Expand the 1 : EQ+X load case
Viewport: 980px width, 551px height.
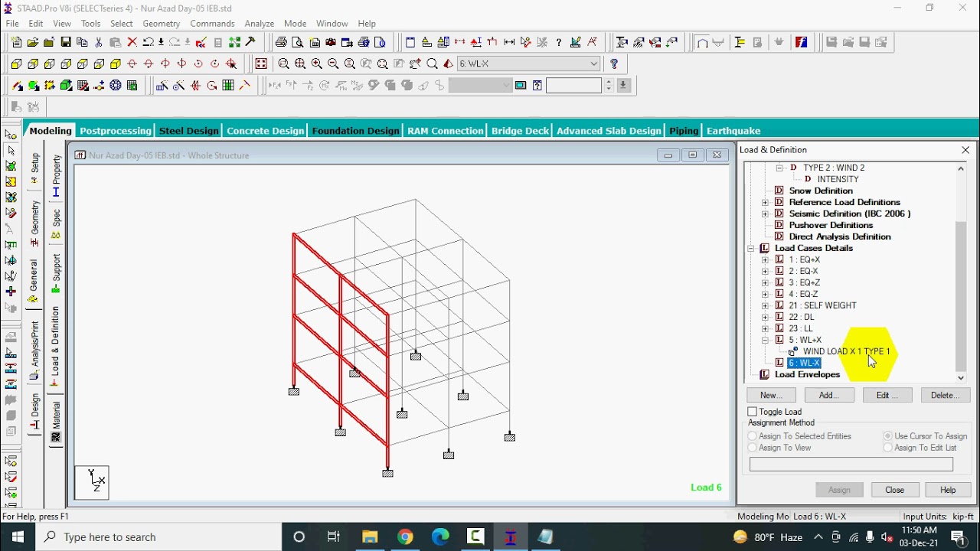tap(765, 259)
